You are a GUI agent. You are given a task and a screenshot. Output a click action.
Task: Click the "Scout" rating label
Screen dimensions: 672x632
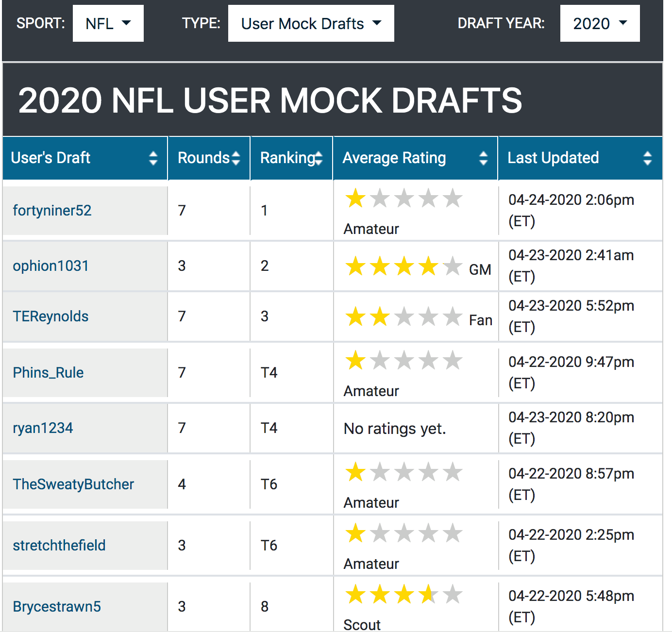click(x=362, y=625)
